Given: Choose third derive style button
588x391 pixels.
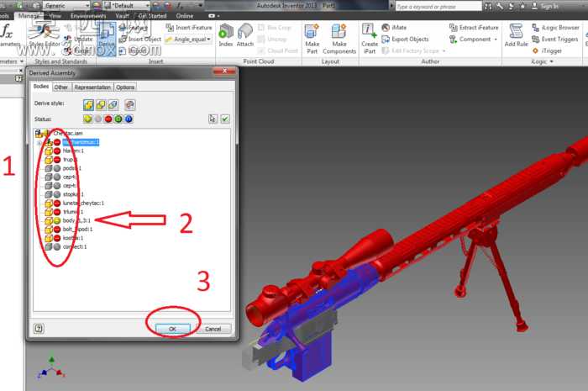Looking at the screenshot, I should (113, 105).
